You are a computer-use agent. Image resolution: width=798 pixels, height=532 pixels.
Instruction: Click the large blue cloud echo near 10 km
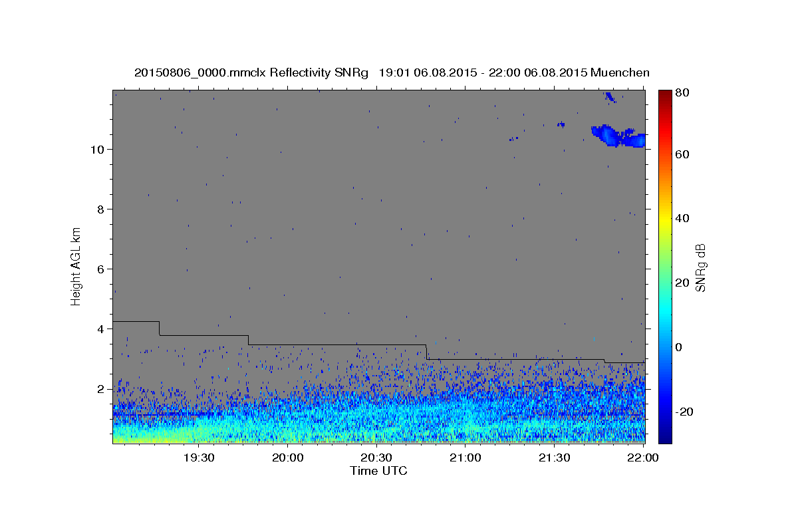tap(618, 135)
